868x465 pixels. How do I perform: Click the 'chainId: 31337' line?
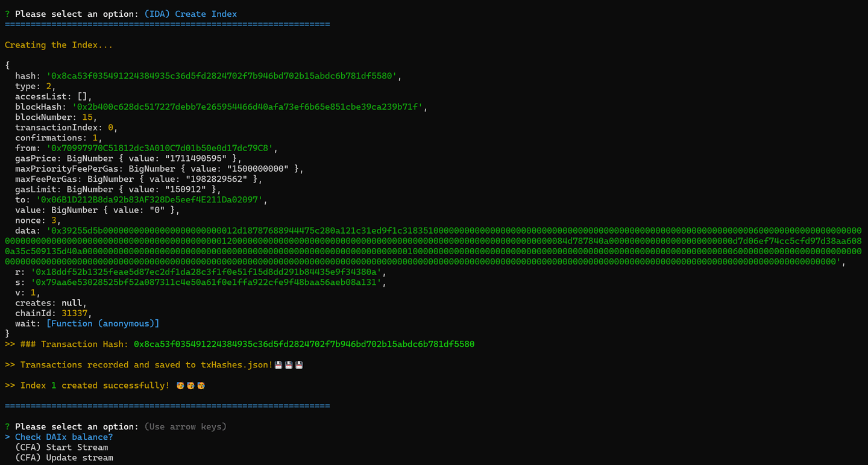point(54,313)
